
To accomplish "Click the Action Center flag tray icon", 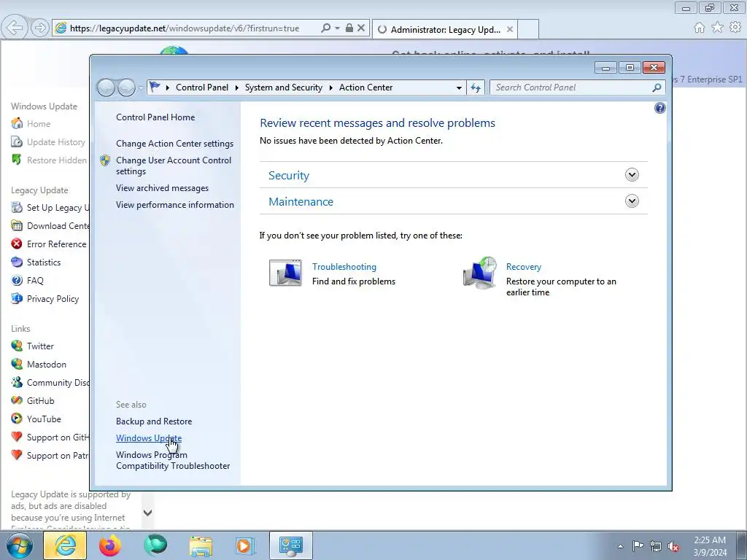I will click(638, 546).
